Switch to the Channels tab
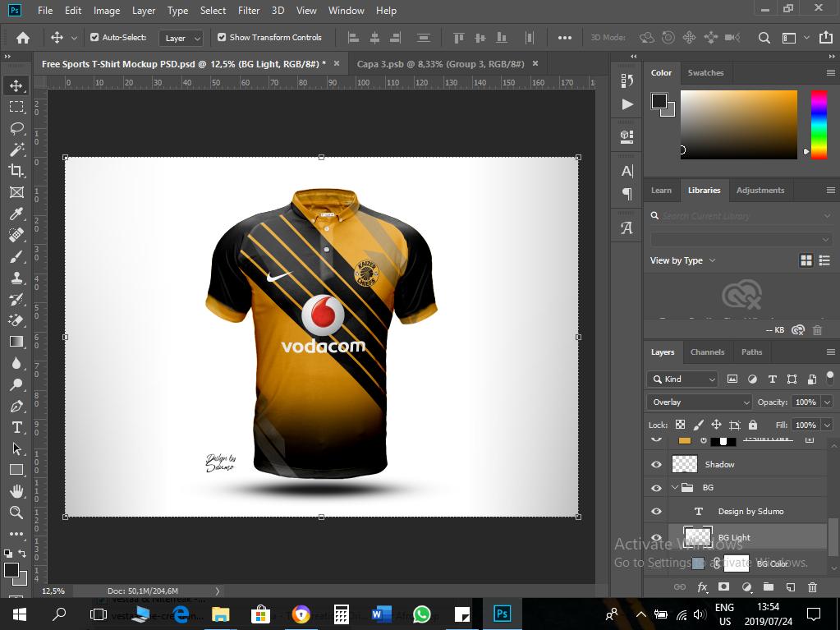Viewport: 840px width, 630px height. tap(707, 352)
